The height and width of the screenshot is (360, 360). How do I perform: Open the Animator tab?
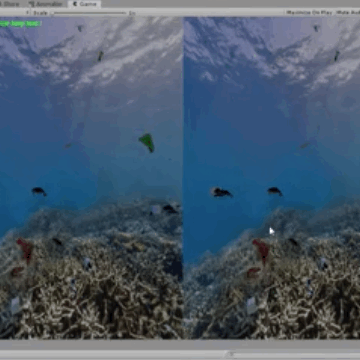click(x=46, y=4)
